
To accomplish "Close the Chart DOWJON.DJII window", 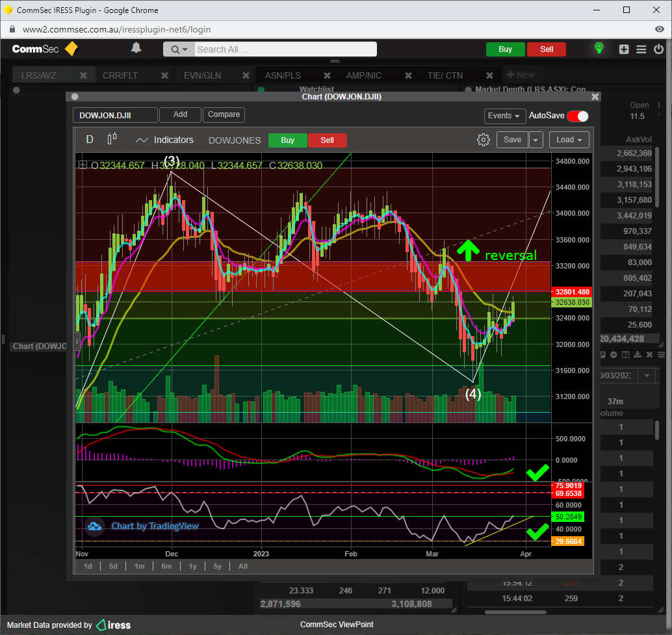I will coord(595,97).
